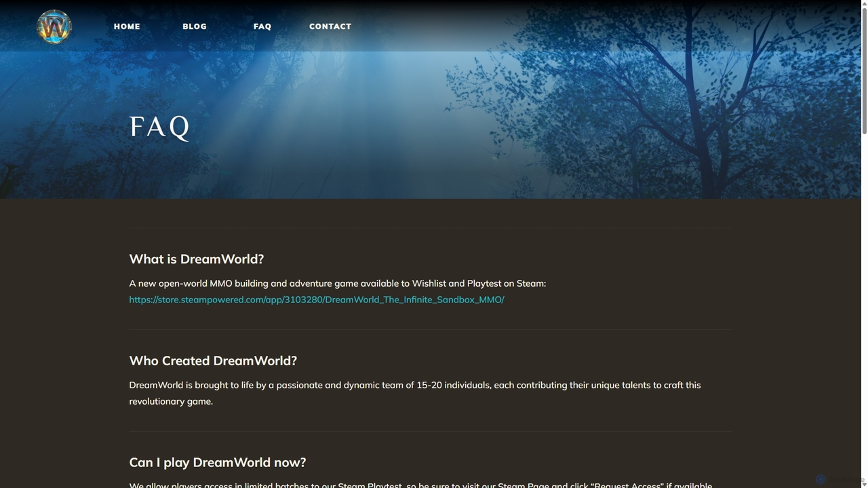Select FAQ in the navigation bar
The height and width of the screenshot is (488, 868).
point(262,26)
